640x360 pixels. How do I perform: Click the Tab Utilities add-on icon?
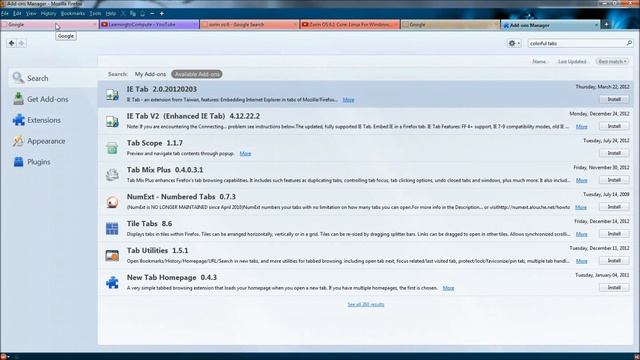[x=112, y=256]
